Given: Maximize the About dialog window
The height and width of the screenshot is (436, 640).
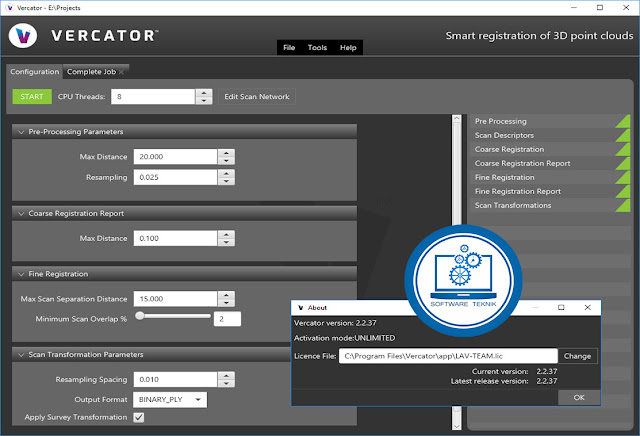Looking at the screenshot, I should tap(561, 307).
